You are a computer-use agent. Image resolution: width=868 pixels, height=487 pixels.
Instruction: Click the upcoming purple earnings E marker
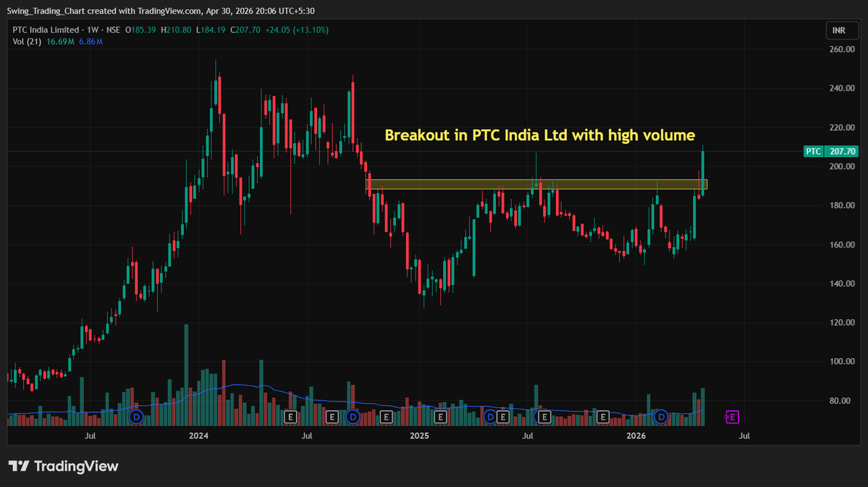click(732, 417)
